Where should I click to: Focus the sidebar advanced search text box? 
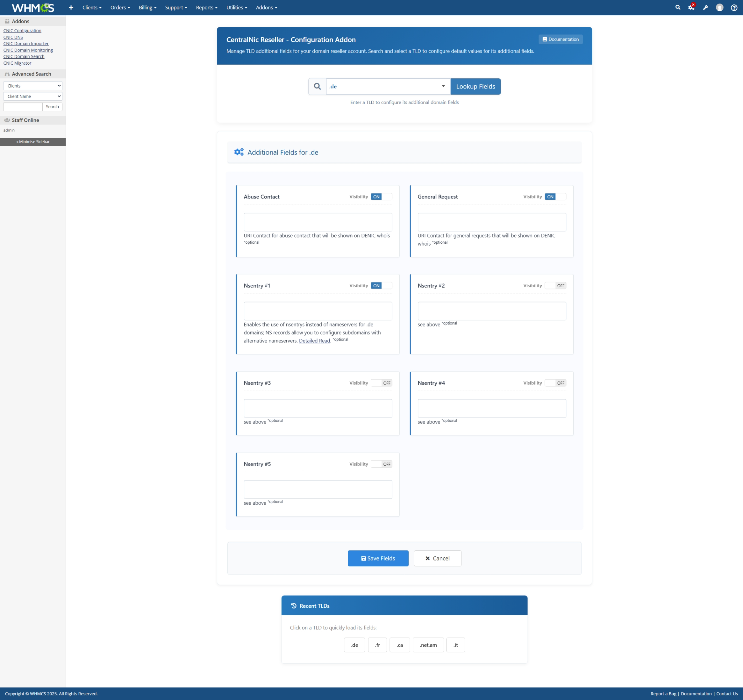(x=23, y=107)
